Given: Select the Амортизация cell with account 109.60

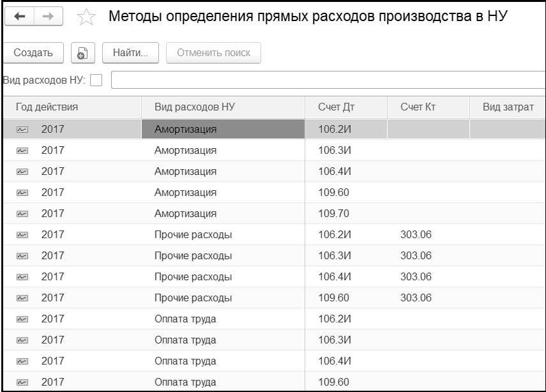Looking at the screenshot, I should (x=185, y=193).
